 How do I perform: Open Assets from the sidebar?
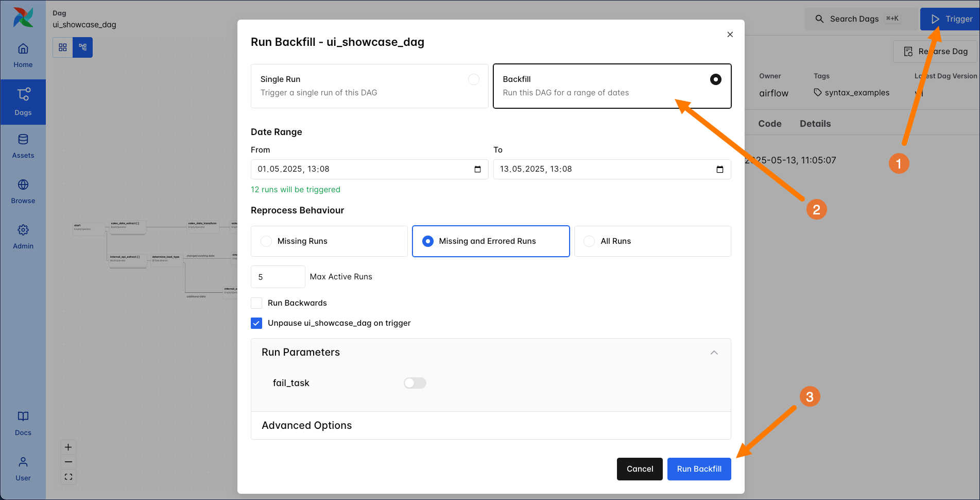pos(23,146)
